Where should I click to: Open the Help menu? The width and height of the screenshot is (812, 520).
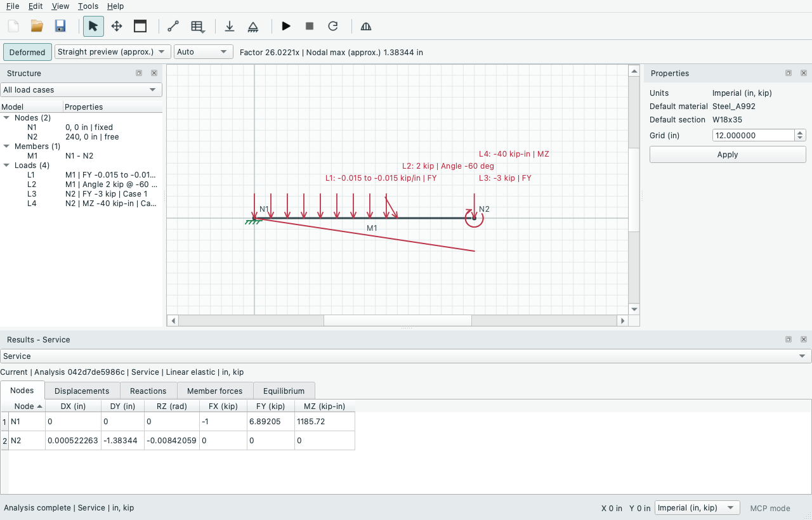point(115,6)
